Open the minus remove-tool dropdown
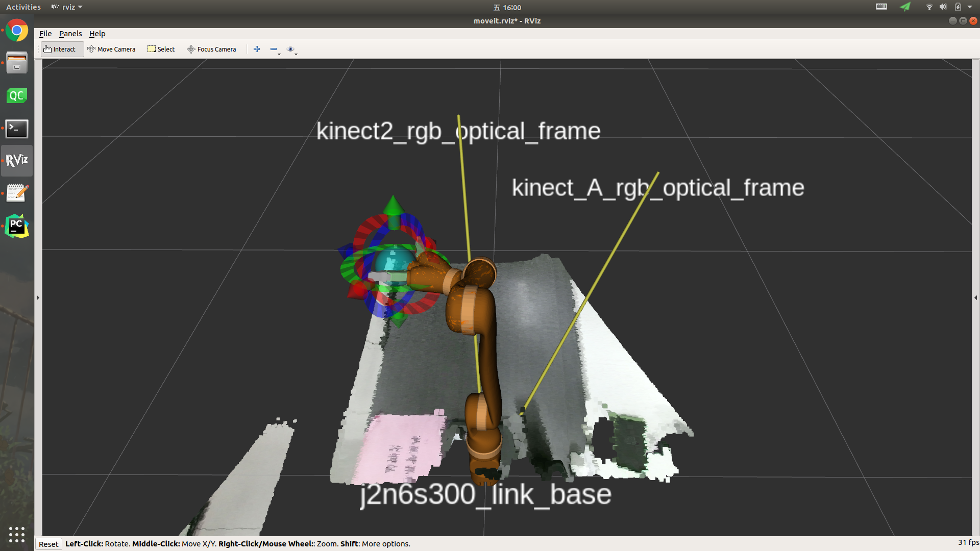980x551 pixels. [275, 49]
